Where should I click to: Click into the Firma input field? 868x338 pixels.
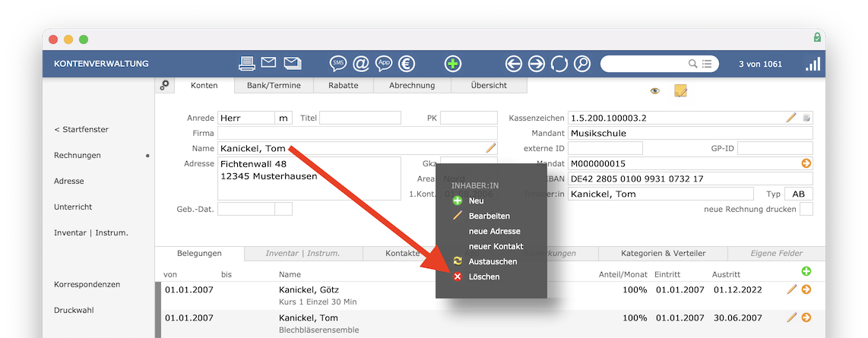point(357,134)
